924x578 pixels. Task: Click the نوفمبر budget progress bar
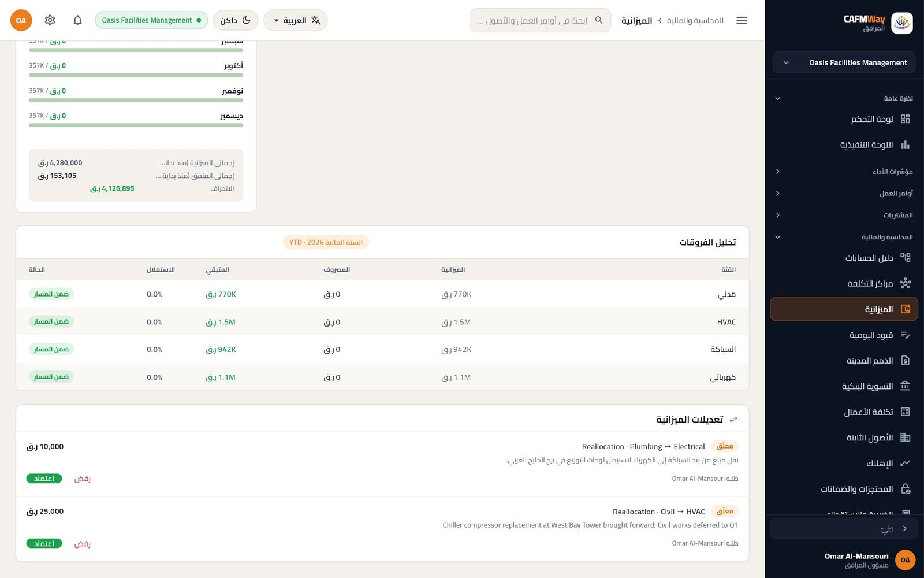pos(136,100)
